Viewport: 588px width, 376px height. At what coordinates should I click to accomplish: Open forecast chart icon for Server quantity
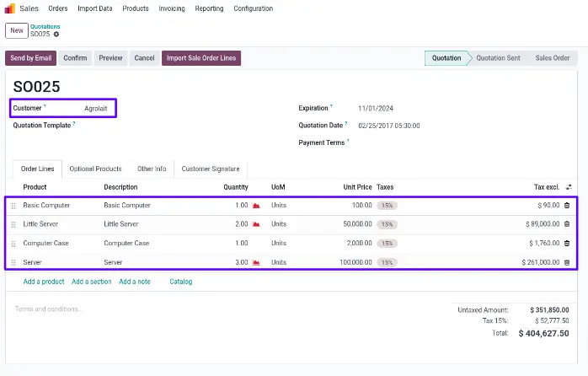(256, 262)
